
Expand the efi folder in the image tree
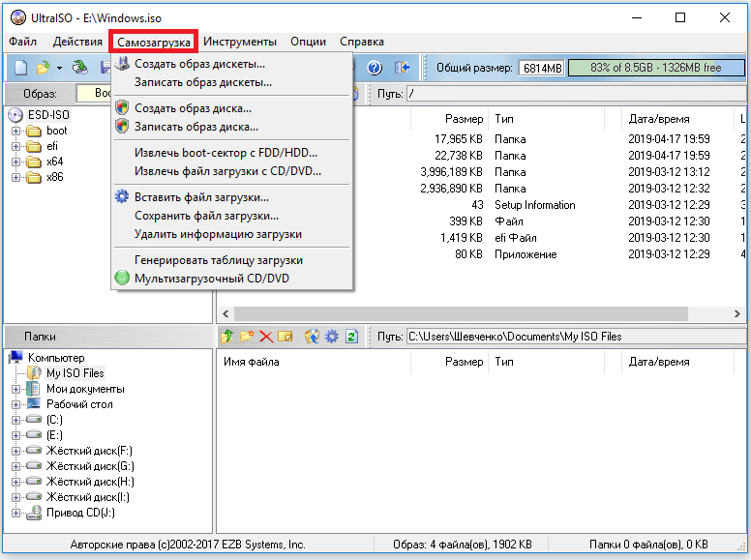point(15,146)
